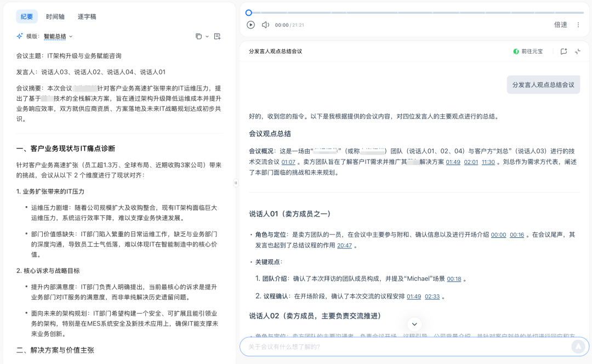This screenshot has height=364, width=592.
Task: Send the question with the arrow button
Action: (x=578, y=346)
